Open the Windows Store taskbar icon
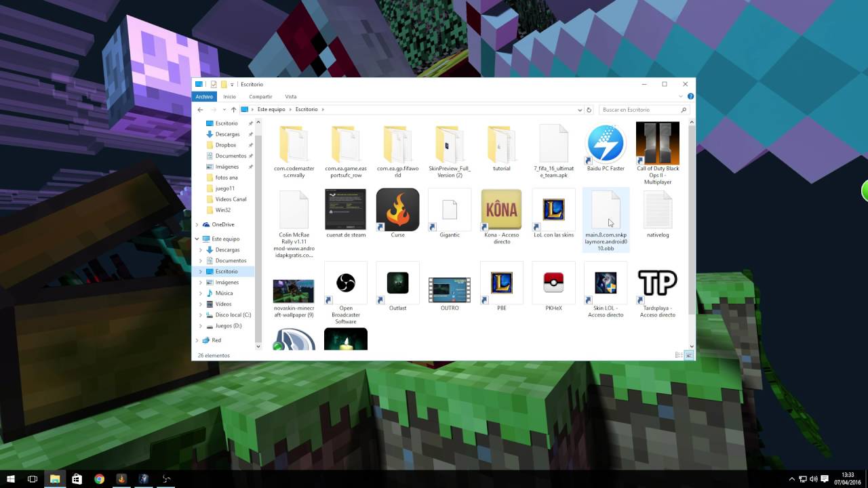 [x=77, y=479]
